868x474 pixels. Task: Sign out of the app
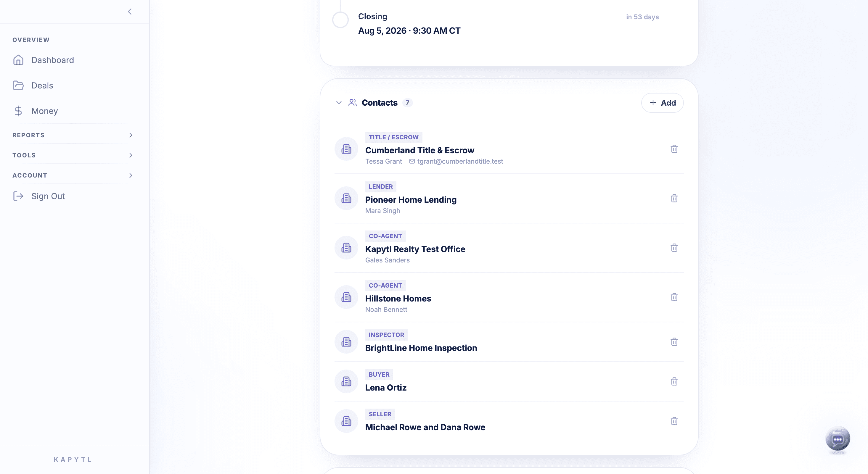(x=48, y=196)
